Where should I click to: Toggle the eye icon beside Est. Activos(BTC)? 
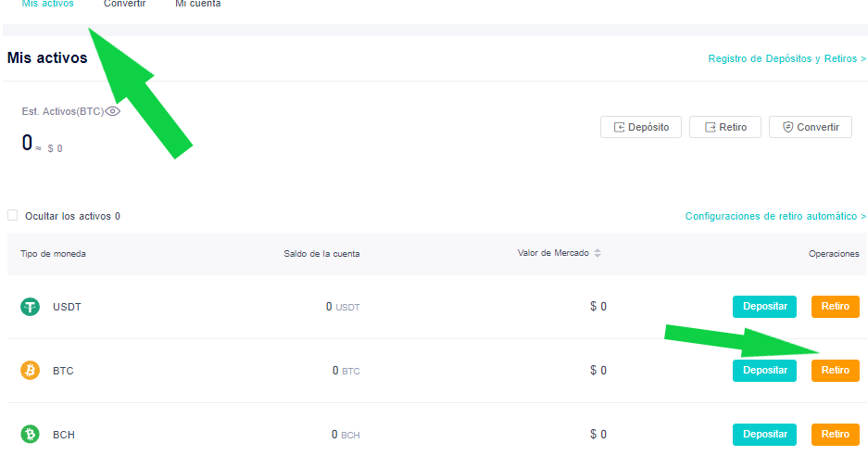[x=112, y=111]
